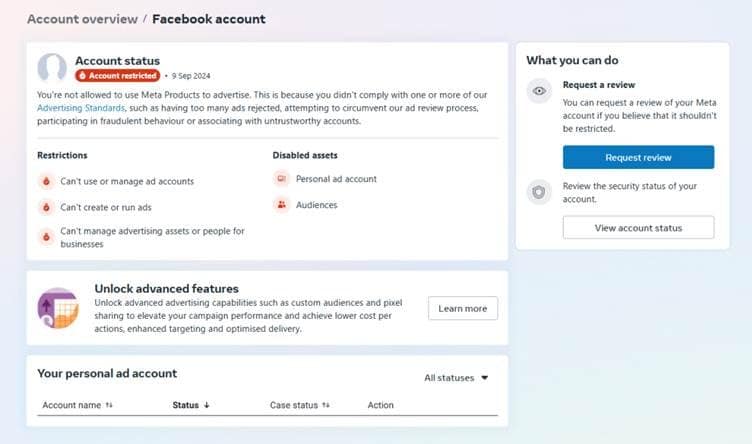Click the Account restricted badge

117,75
